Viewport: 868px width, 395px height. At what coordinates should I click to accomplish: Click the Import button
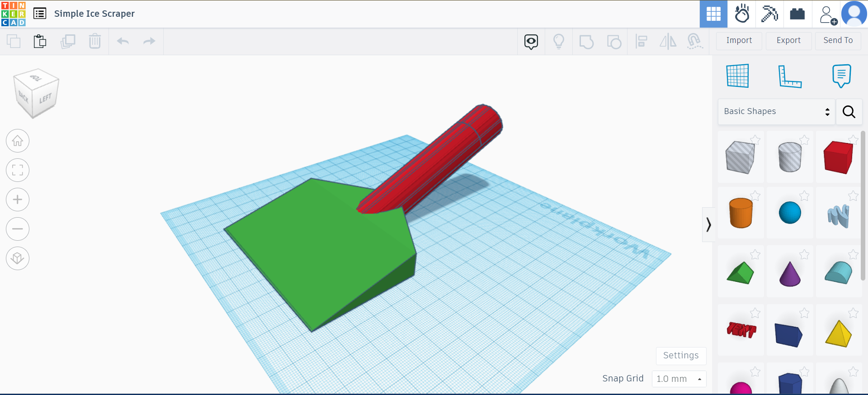tap(739, 41)
